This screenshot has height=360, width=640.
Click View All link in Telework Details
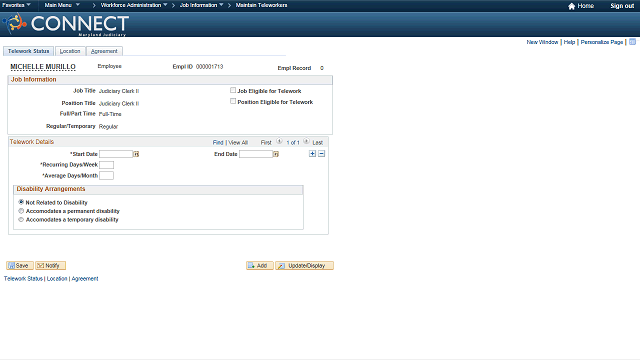pyautogui.click(x=238, y=142)
